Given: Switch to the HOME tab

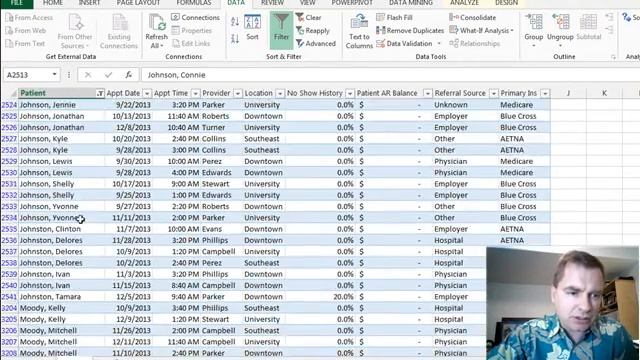Looking at the screenshot, I should point(53,3).
